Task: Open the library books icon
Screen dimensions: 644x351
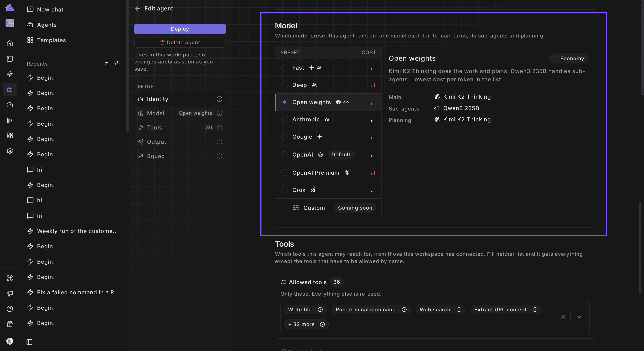Action: pos(10,120)
